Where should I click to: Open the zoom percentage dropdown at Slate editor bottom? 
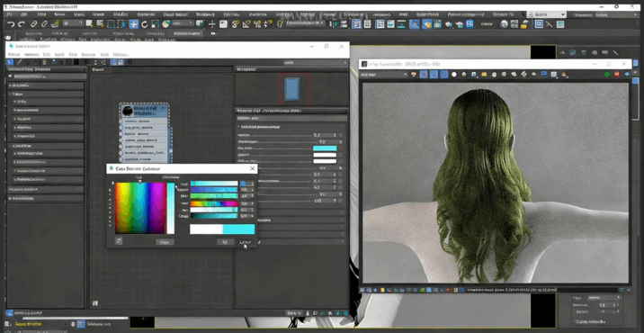pos(294,313)
